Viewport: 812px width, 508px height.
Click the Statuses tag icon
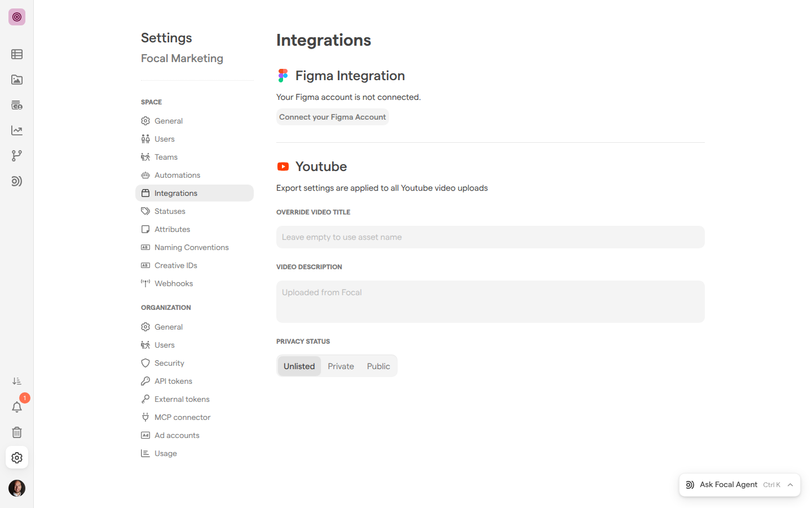coord(145,211)
